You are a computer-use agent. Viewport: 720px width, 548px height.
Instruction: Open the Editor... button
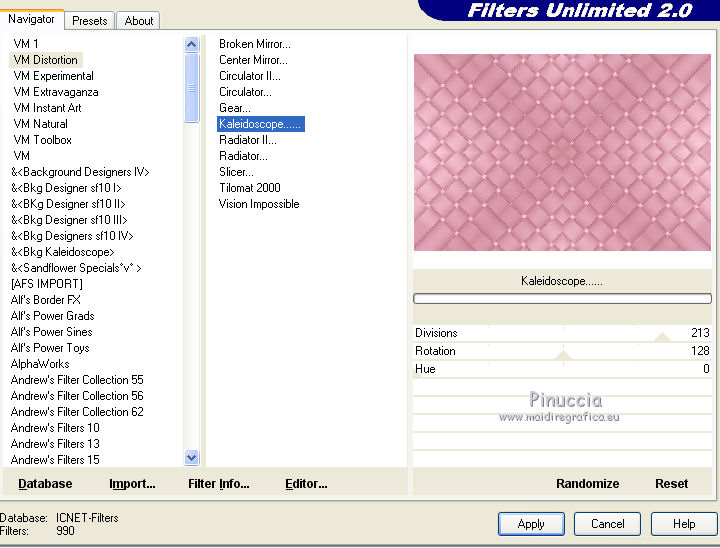306,484
